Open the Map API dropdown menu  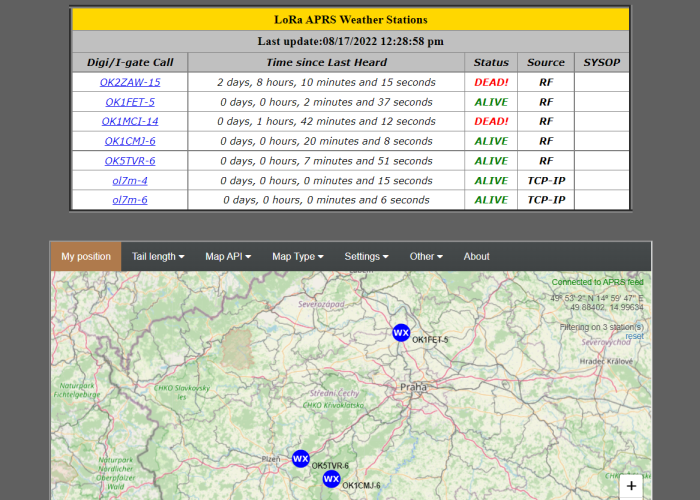[228, 256]
